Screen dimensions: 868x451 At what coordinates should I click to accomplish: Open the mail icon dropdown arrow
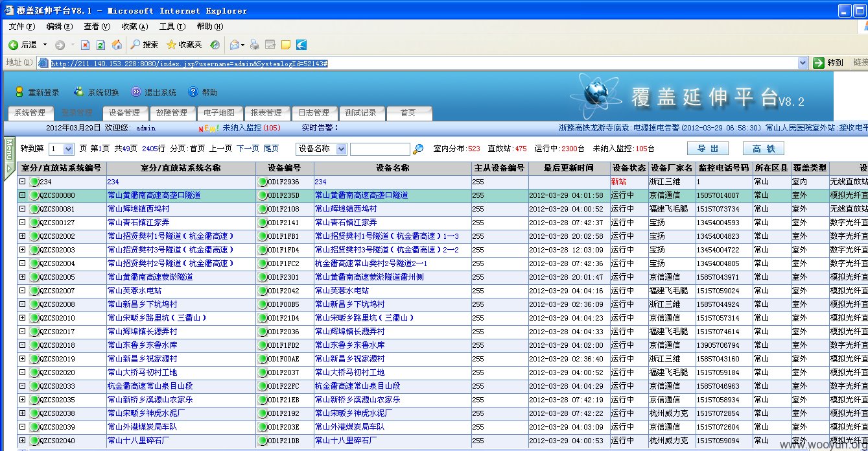pyautogui.click(x=243, y=45)
